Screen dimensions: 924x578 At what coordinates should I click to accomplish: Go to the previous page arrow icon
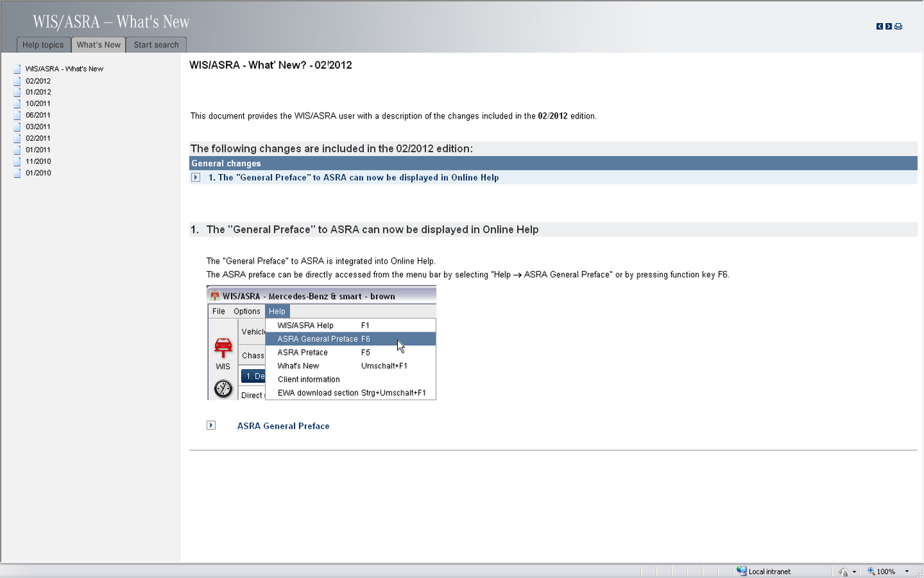880,26
